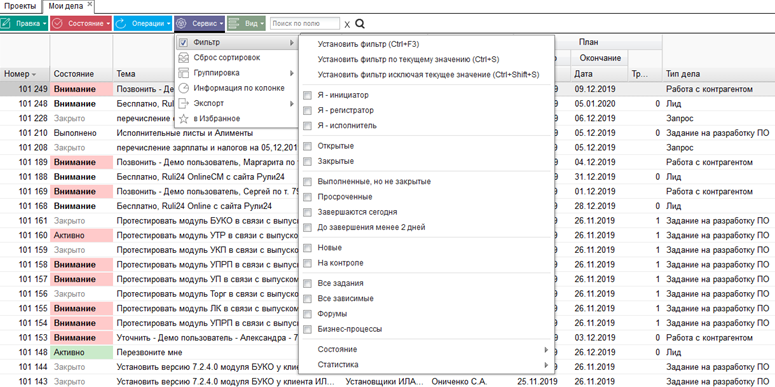Click the star icon next to в Избранное

[x=183, y=119]
